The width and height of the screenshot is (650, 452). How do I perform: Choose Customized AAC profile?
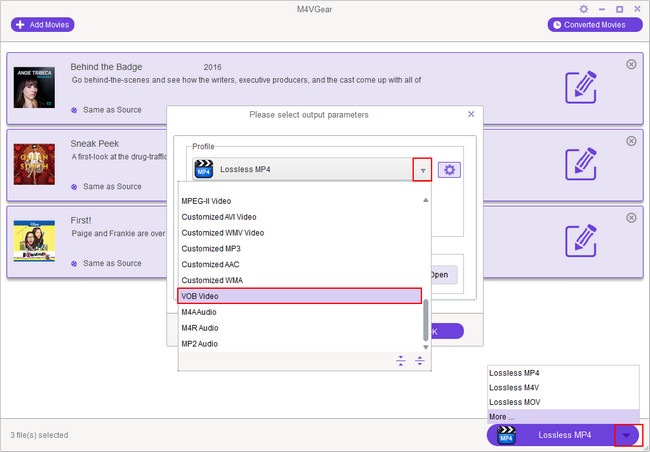point(300,264)
